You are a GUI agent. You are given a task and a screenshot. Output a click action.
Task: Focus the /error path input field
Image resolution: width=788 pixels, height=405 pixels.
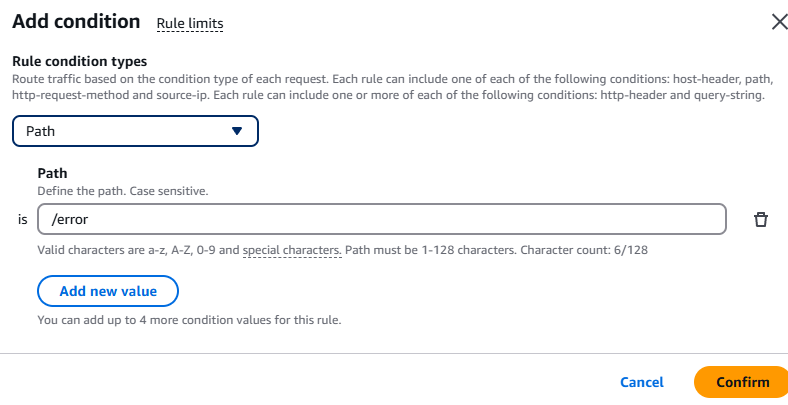pos(380,219)
